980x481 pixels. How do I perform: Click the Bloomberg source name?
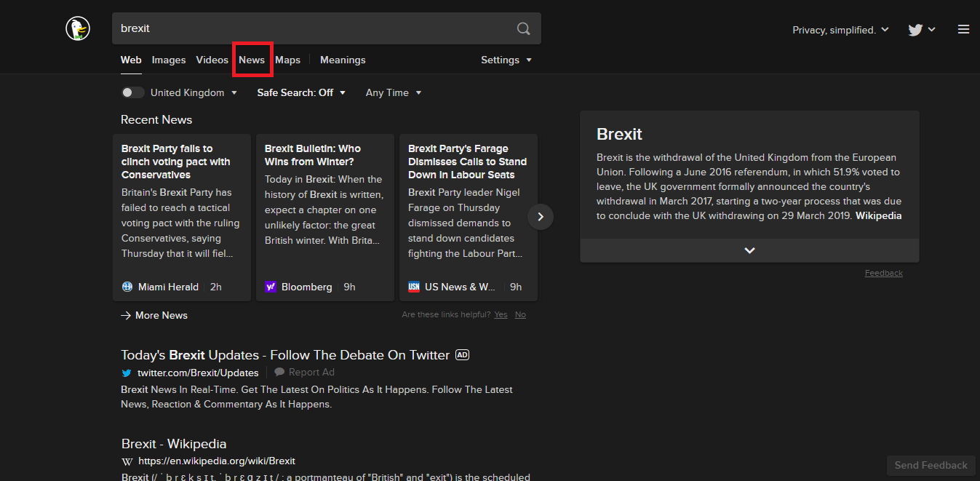[x=306, y=287]
